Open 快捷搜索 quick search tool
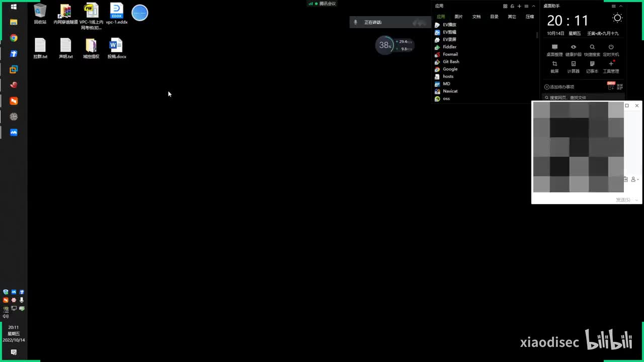 pyautogui.click(x=592, y=50)
